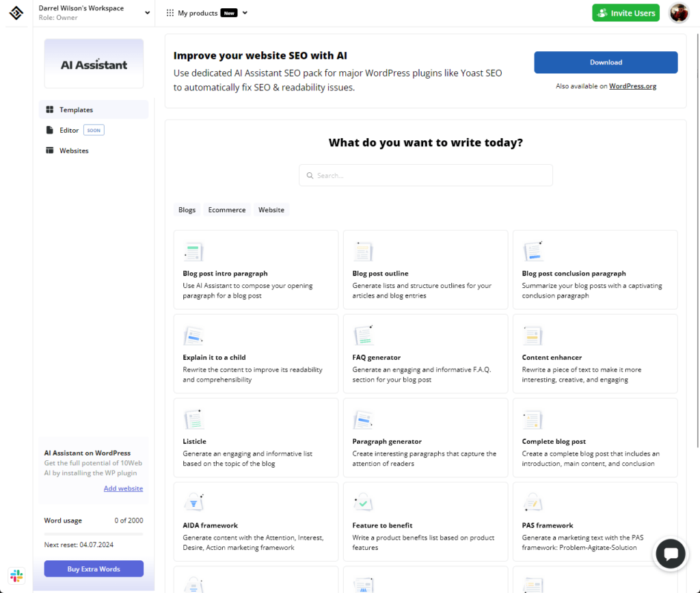The image size is (700, 593).
Task: Open the WordPress.org link
Action: click(x=632, y=86)
